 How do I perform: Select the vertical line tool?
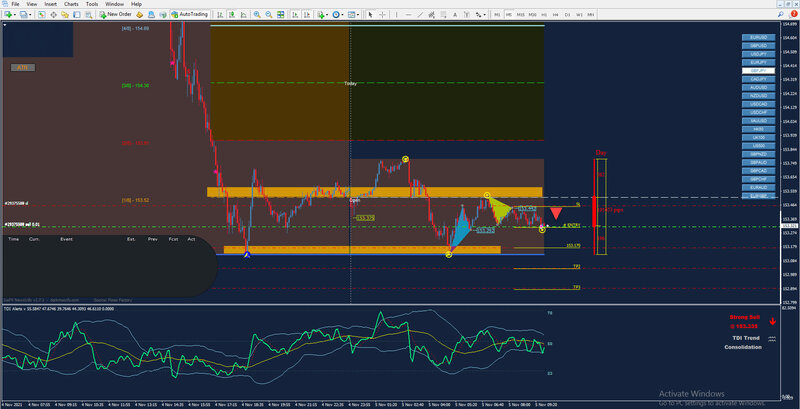[x=397, y=14]
